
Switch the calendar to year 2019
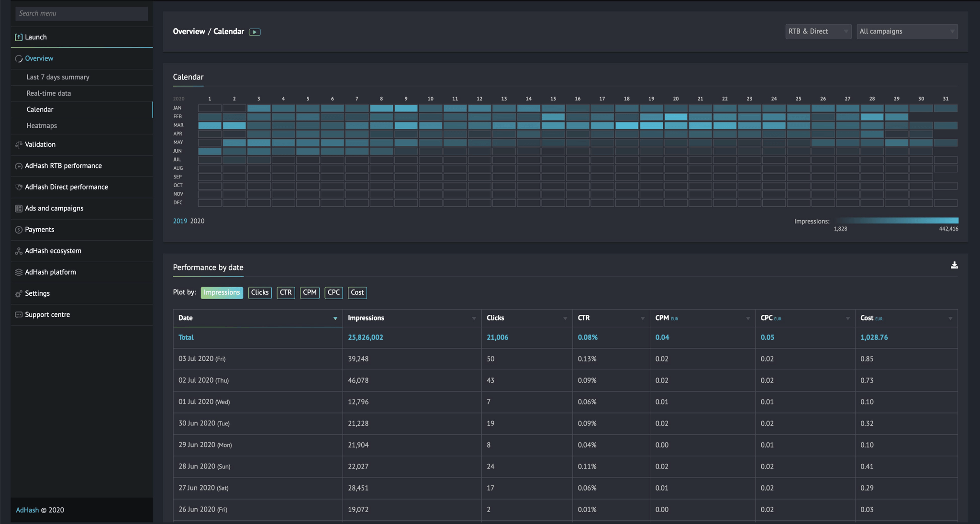[x=180, y=221]
